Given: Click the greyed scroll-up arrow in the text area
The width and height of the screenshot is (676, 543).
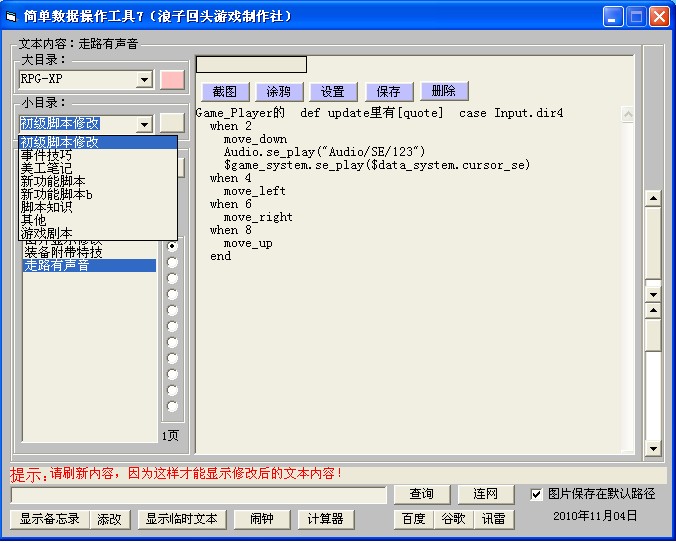Looking at the screenshot, I should coord(628,114).
